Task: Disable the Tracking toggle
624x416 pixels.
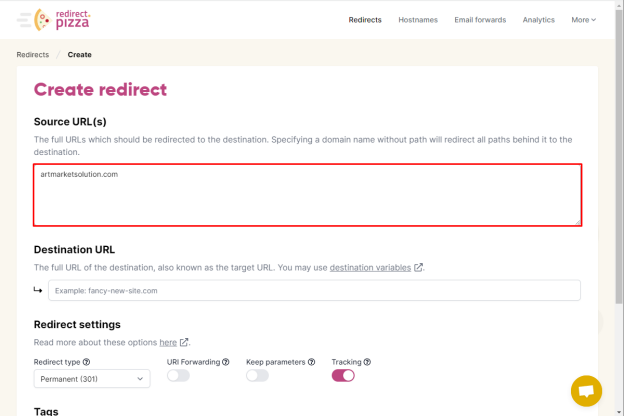Action: point(343,375)
